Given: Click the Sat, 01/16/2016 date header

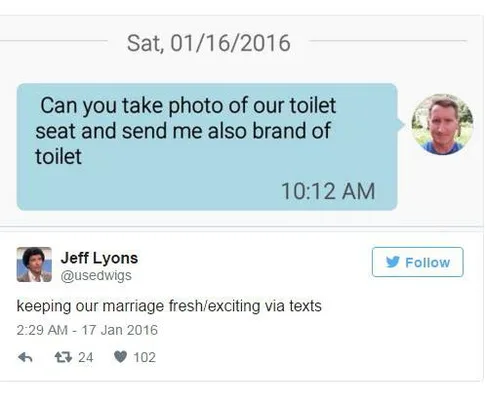Looking at the screenshot, I should 209,43.
